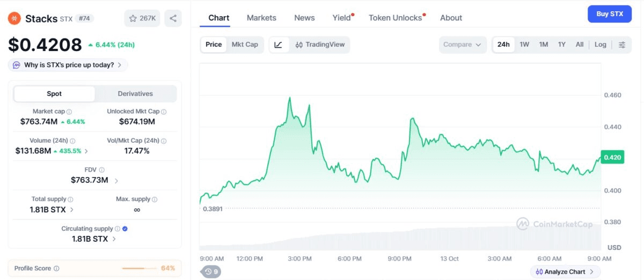
Task: Click the USD currency label on chart
Action: tap(614, 247)
